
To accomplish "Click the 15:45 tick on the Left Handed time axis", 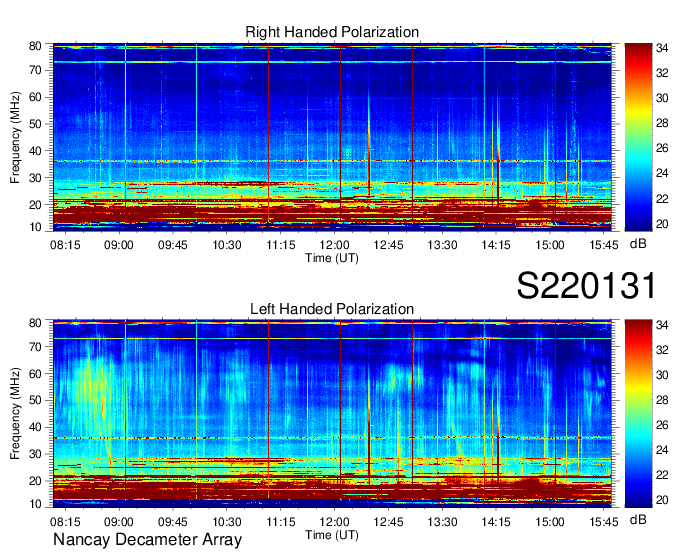I will 604,522.
